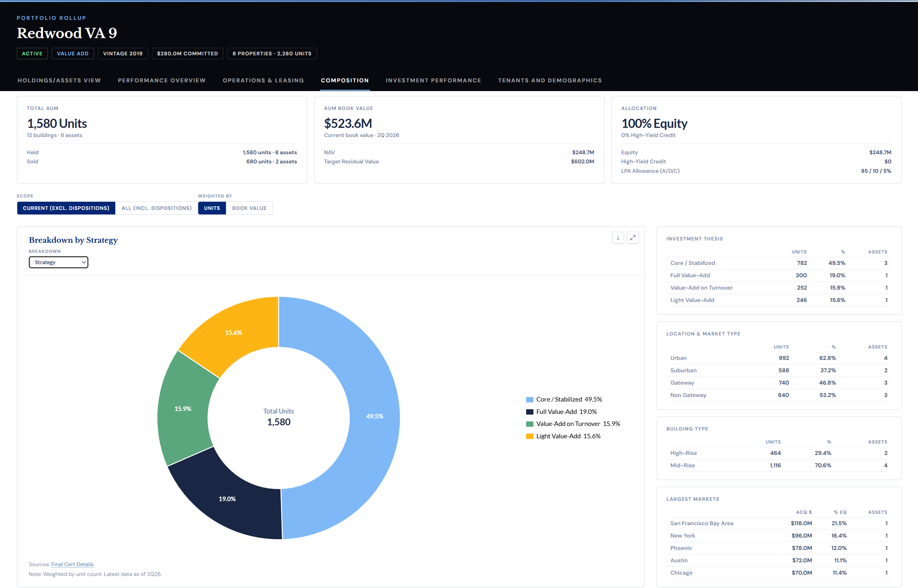The height and width of the screenshot is (588, 918).
Task: Click the ACTIVE status badge
Action: pos(32,53)
